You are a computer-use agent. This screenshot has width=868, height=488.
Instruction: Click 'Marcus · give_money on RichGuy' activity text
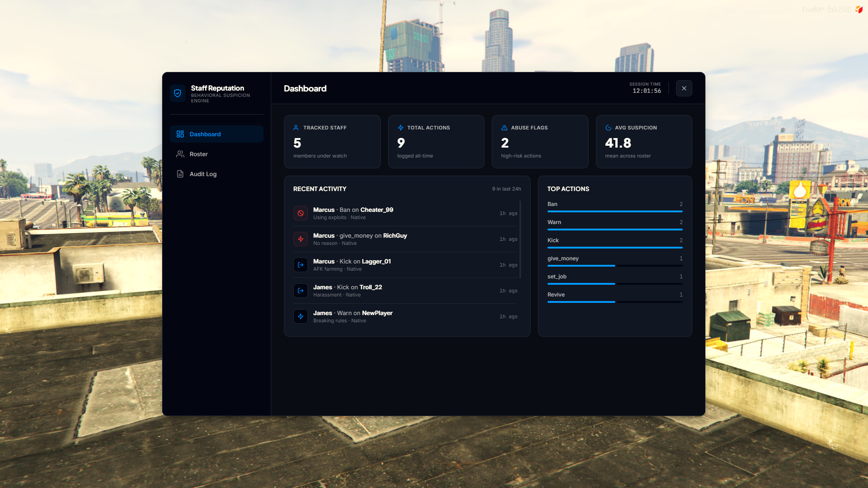tap(360, 235)
